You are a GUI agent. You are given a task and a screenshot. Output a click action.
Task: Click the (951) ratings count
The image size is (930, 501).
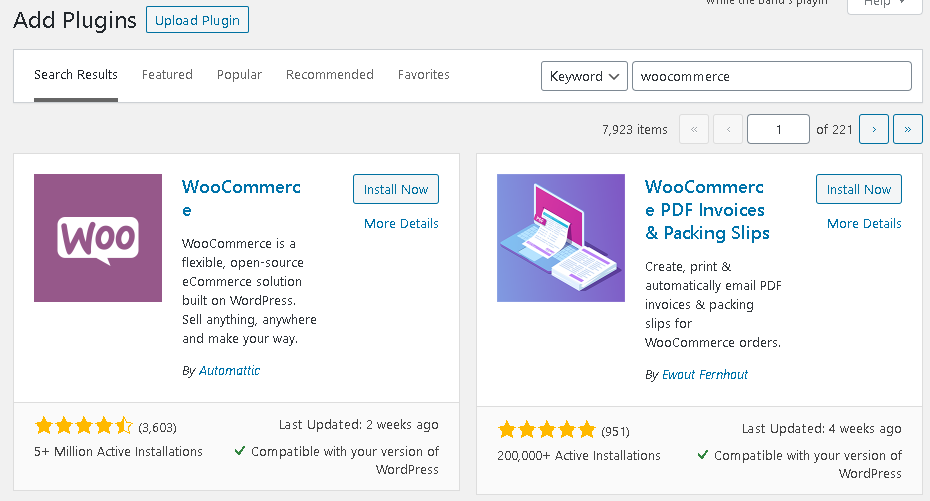pos(615,431)
